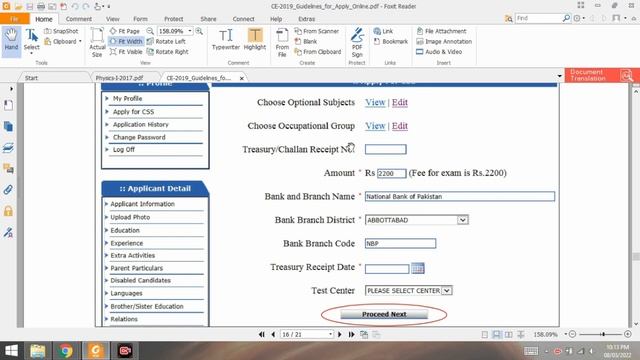The image size is (640, 360).
Task: Create a Blank PDF
Action: coord(306,41)
